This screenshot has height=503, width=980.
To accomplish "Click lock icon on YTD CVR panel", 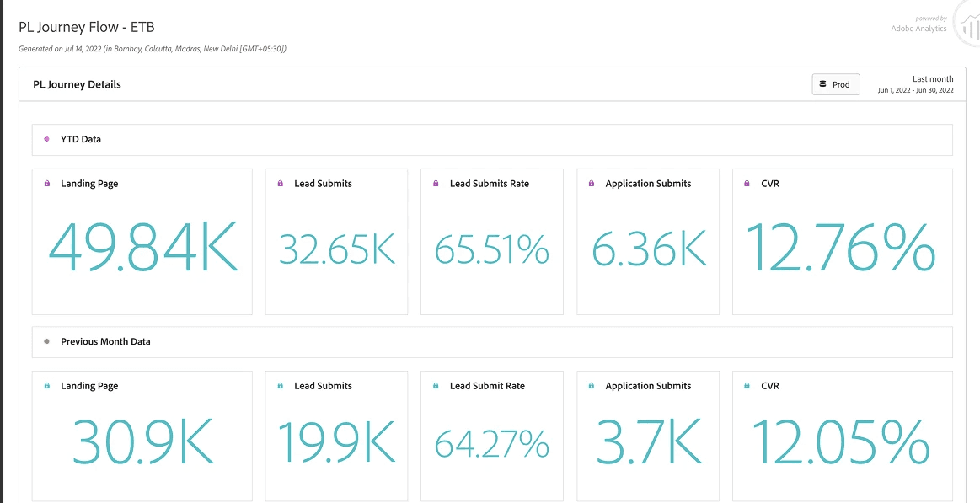I will click(x=747, y=184).
